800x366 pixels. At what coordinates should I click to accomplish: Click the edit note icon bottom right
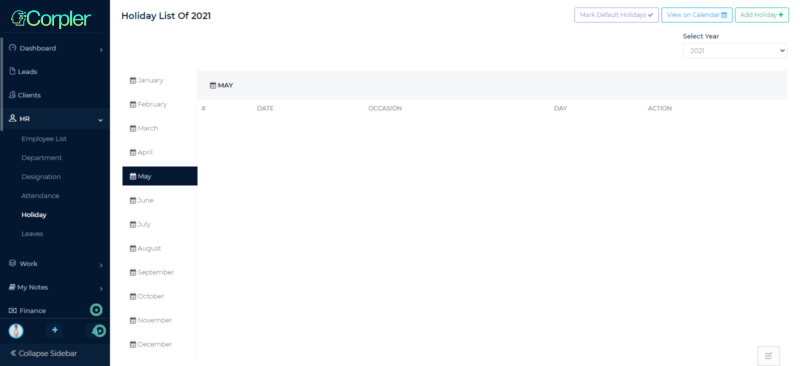768,356
